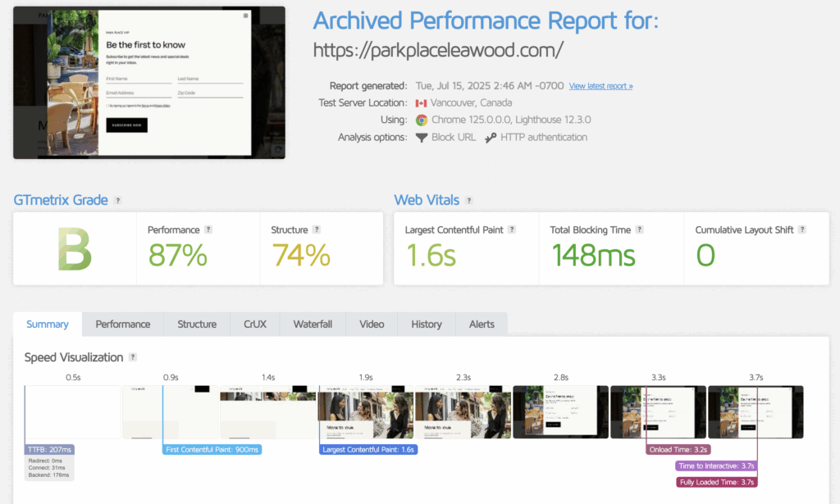Image resolution: width=840 pixels, height=504 pixels.
Task: Click the 74% structure score
Action: (x=301, y=255)
